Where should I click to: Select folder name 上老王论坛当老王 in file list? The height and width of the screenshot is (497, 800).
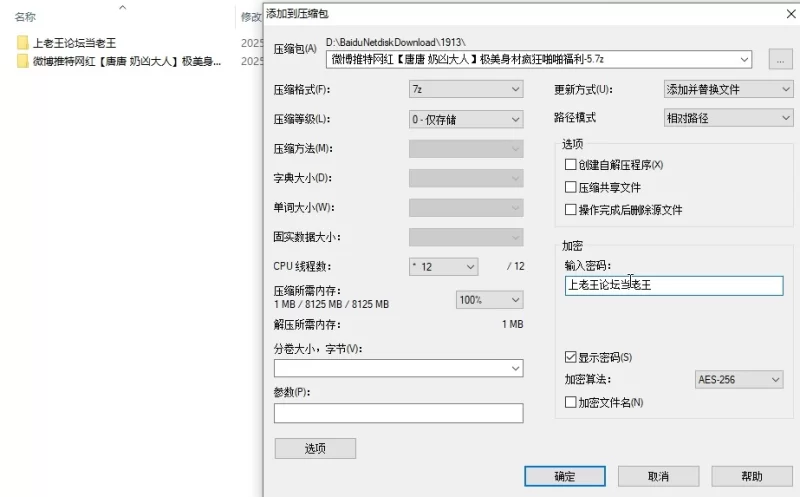click(74, 43)
